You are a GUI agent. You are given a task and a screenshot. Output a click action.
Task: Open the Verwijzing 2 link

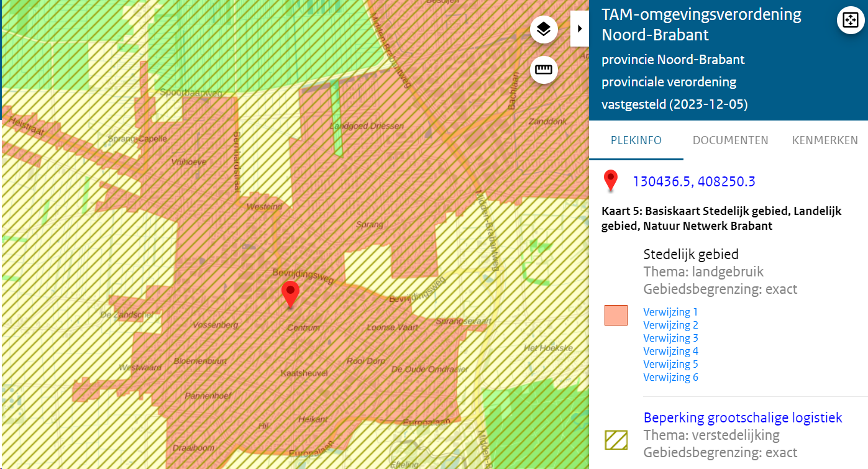[671, 325]
